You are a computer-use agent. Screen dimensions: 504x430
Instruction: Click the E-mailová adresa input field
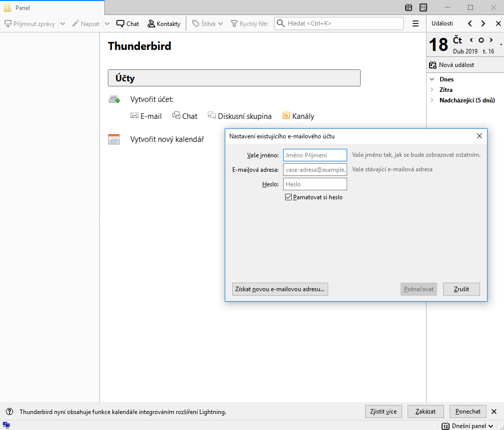[315, 169]
